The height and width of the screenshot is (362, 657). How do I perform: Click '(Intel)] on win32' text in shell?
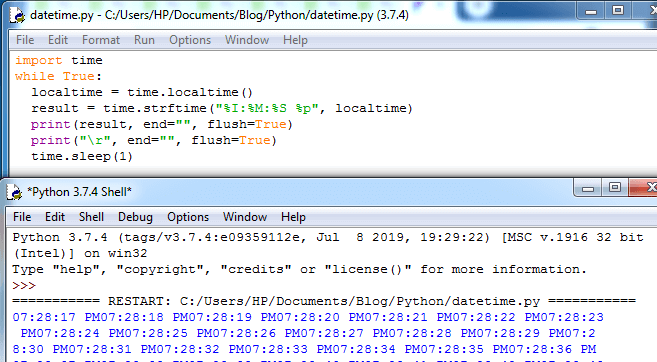pyautogui.click(x=80, y=253)
